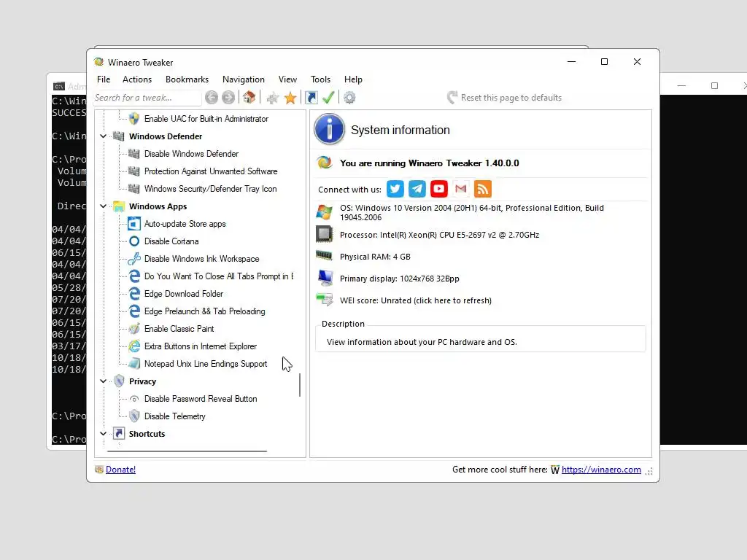Open the Help menu
This screenshot has width=747, height=560.
pos(353,79)
